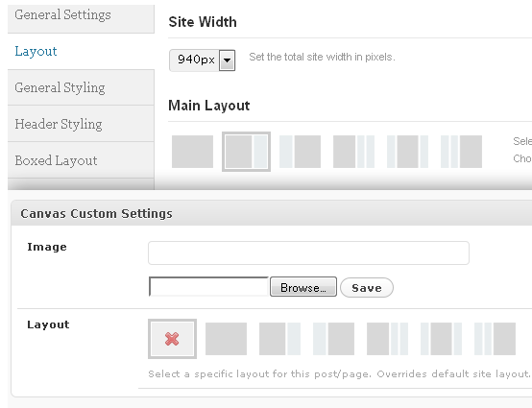Image resolution: width=532 pixels, height=408 pixels.
Task: Click the Image field label
Action: (47, 247)
